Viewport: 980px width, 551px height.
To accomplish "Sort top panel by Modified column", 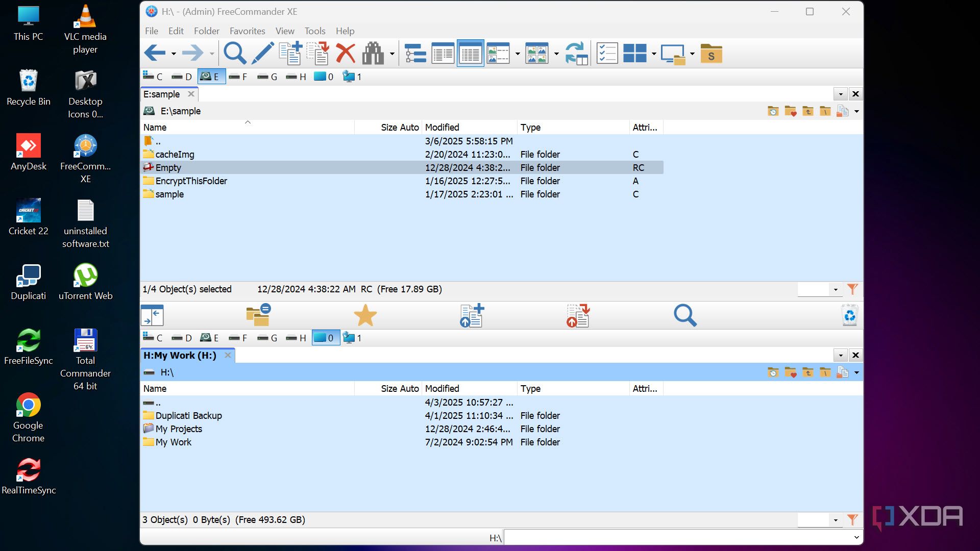I will [x=469, y=128].
